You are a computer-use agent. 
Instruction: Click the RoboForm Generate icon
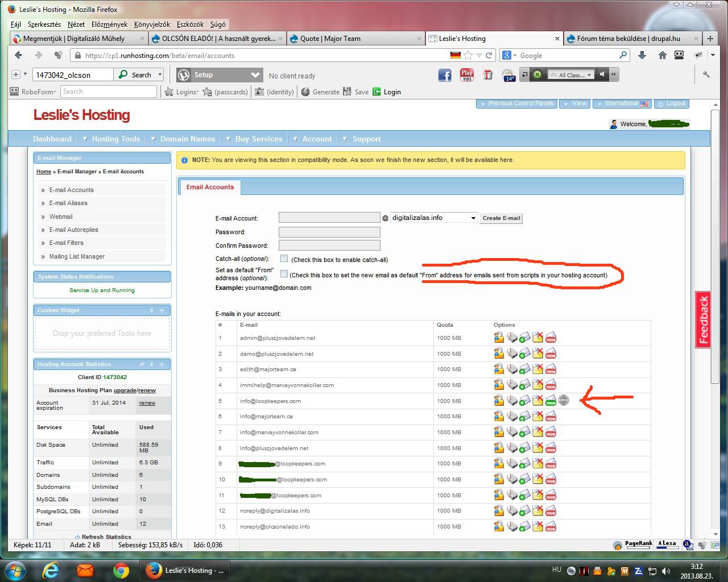(320, 92)
